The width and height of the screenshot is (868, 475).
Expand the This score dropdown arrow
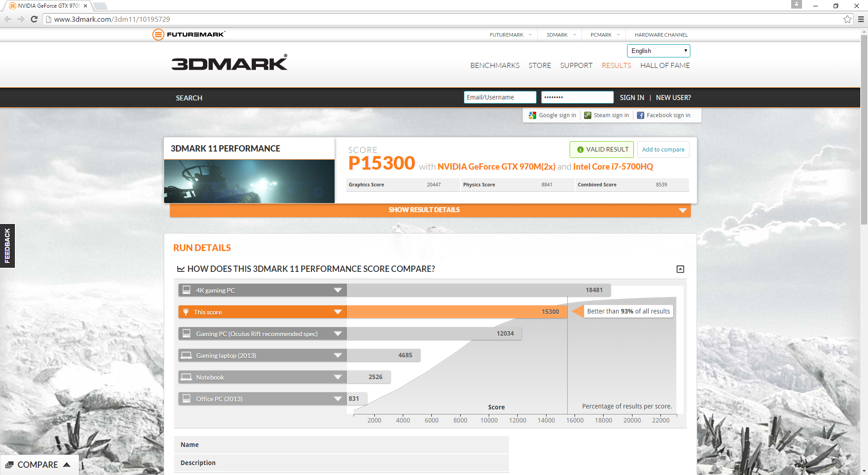coord(338,312)
